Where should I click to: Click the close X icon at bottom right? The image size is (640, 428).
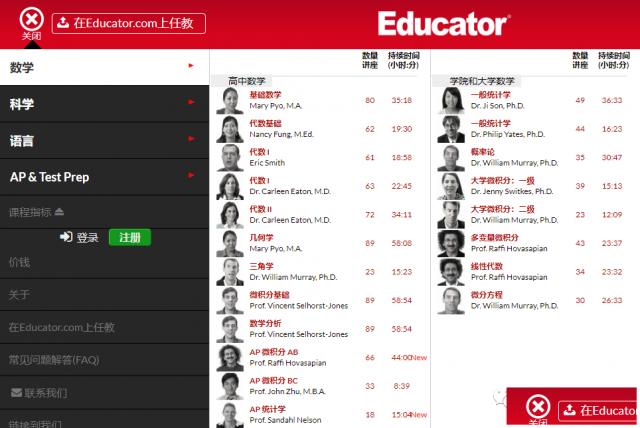click(538, 407)
